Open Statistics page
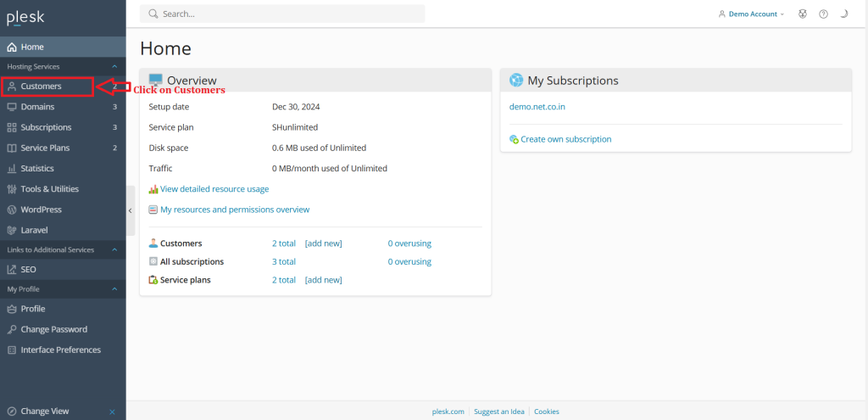The height and width of the screenshot is (420, 868). [63, 169]
